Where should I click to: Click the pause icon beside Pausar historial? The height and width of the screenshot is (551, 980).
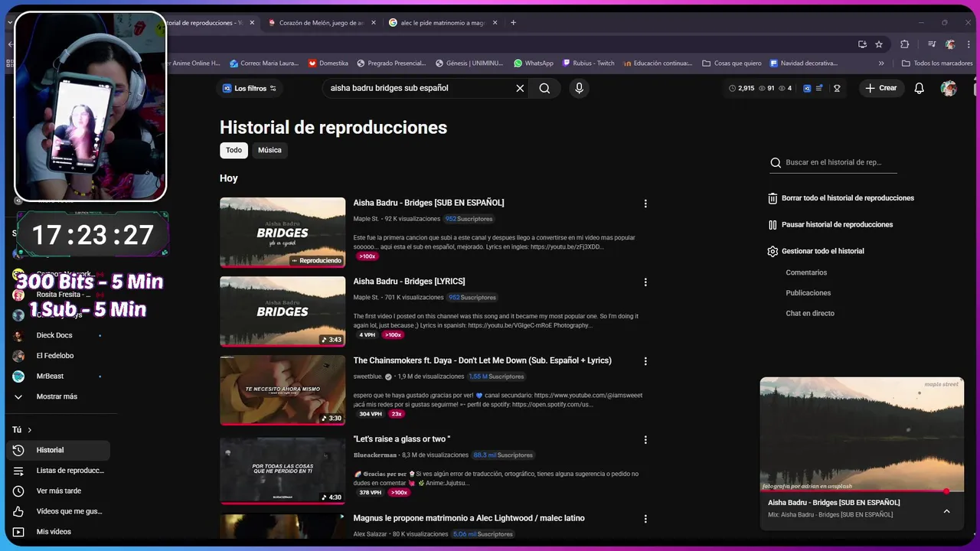[773, 225]
